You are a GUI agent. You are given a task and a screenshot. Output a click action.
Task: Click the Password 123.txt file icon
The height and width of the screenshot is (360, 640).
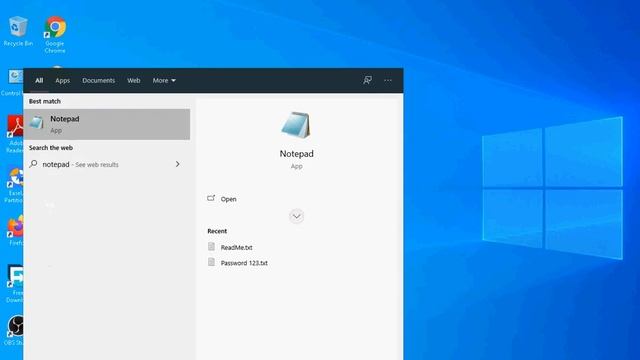[211, 262]
